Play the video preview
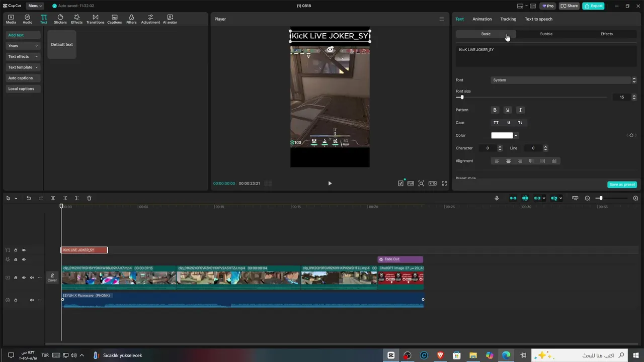 click(330, 184)
